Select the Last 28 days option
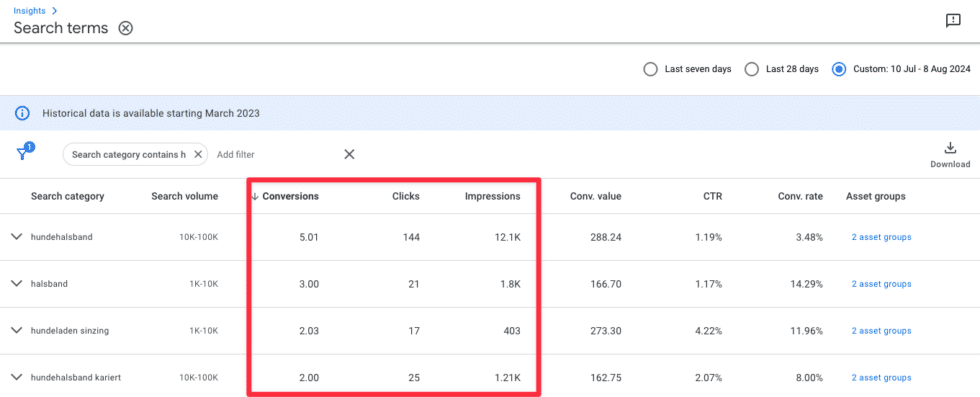 (x=752, y=69)
